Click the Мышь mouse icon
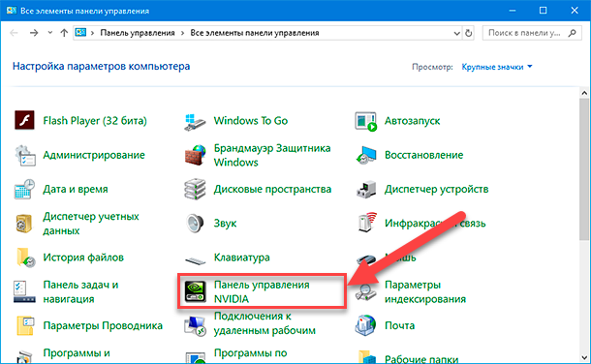The image size is (591, 364). [365, 259]
